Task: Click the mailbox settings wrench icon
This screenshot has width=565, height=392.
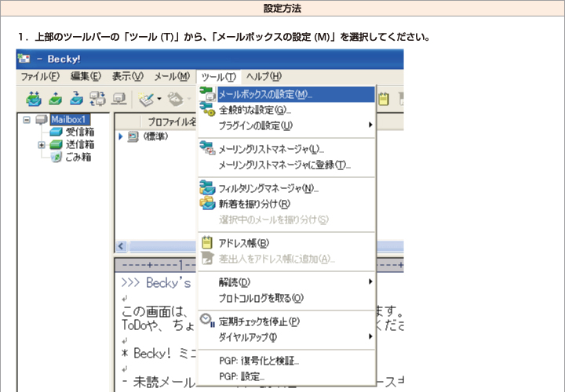Action: [x=207, y=93]
